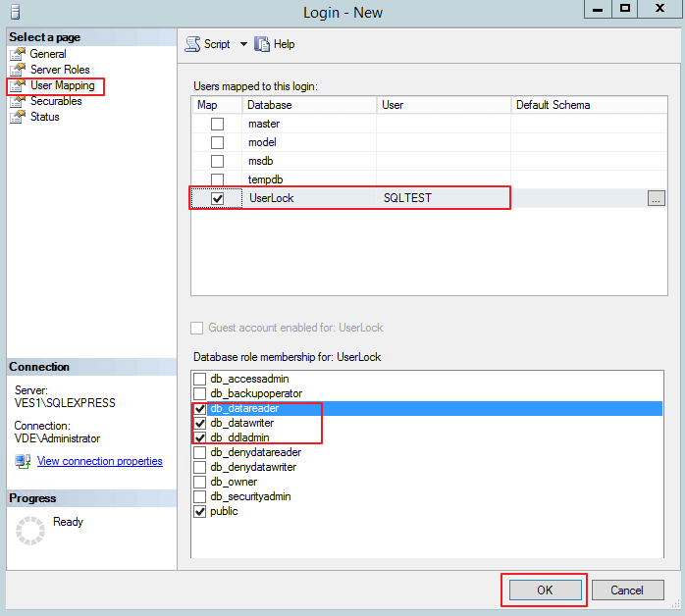Click the Default Schema column header
This screenshot has height=616, width=685.
point(590,105)
